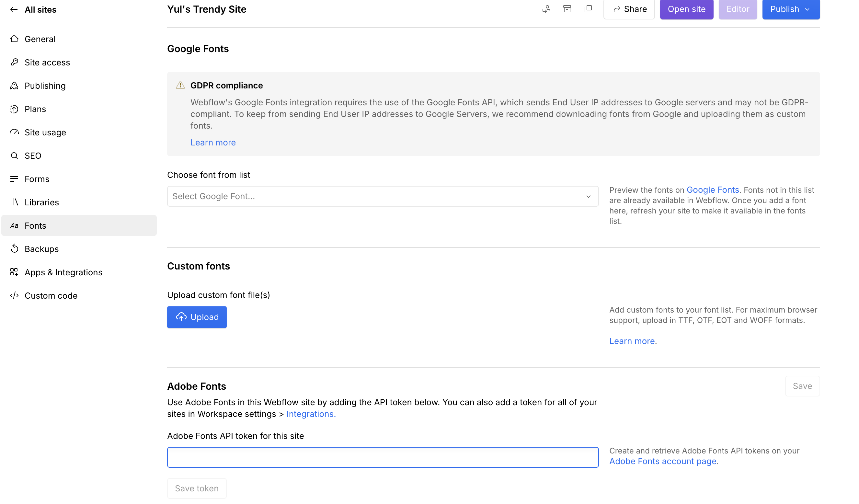Click the Open site button
This screenshot has height=504, width=859.
pyautogui.click(x=686, y=9)
